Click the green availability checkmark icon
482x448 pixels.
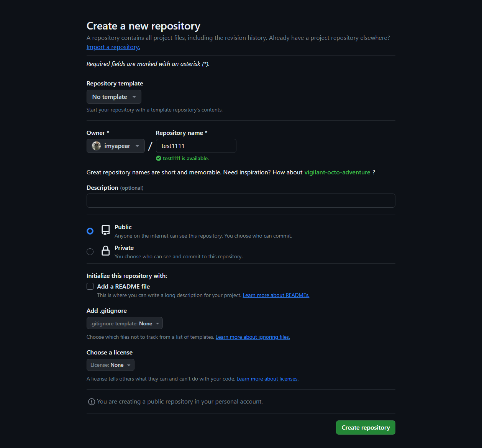coord(159,158)
